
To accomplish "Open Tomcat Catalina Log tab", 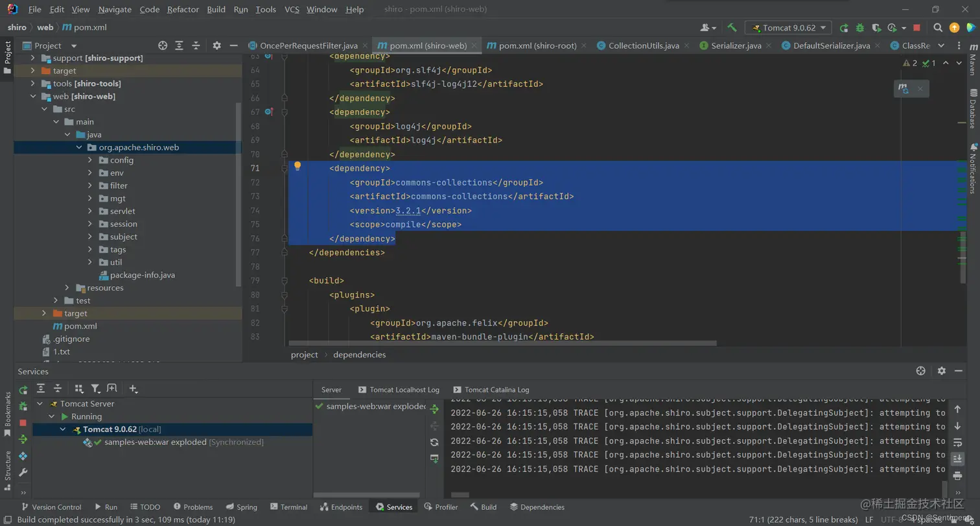I will click(491, 390).
